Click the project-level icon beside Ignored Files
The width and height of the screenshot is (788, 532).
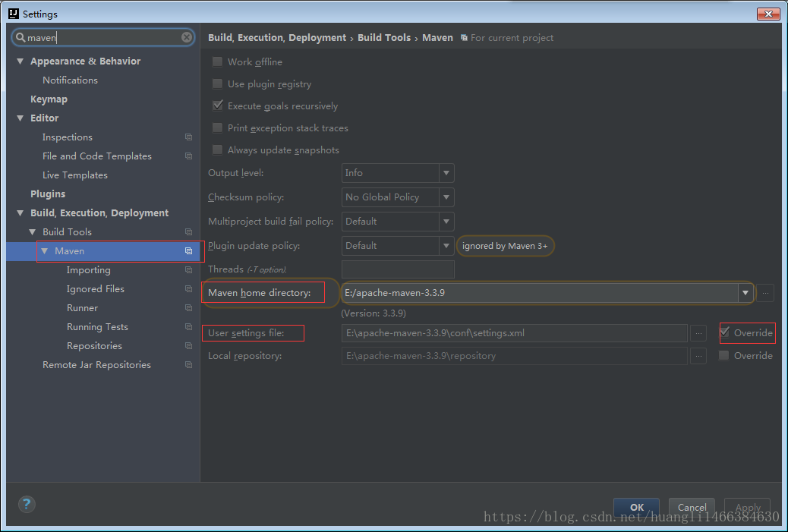tap(188, 289)
